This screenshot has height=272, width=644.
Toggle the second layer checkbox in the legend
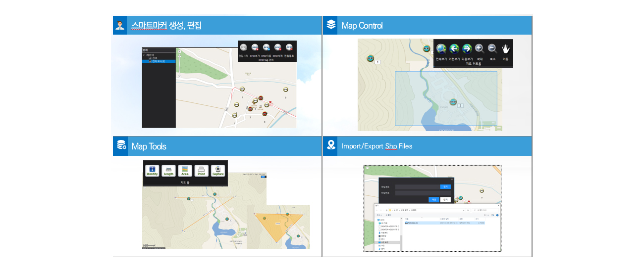click(x=150, y=61)
